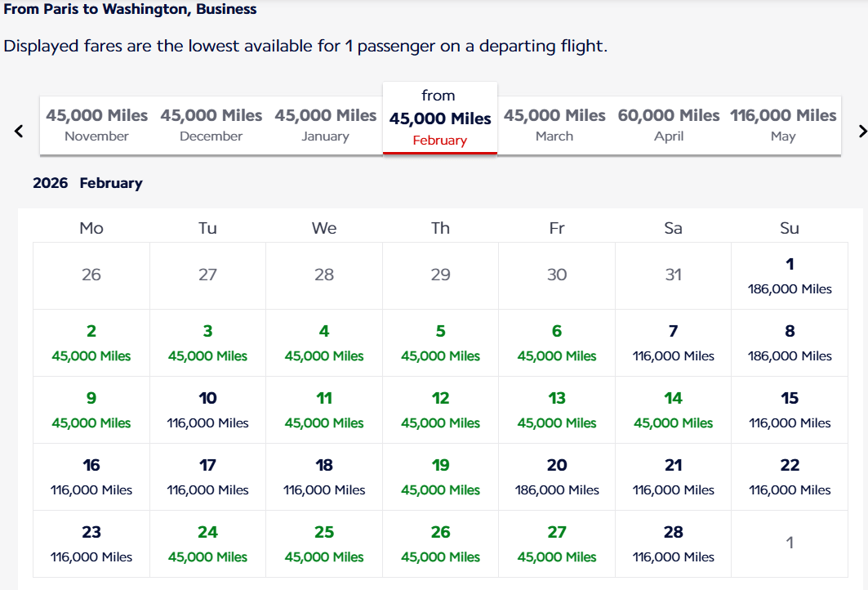Screen dimensions: 868x590
Task: Select Thursday February 12 fare
Action: [440, 410]
